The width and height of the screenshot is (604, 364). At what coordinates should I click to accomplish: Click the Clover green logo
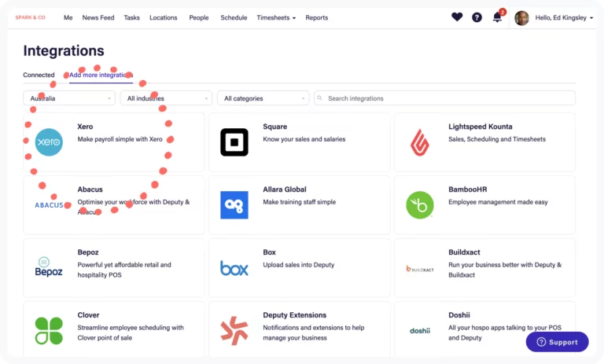pos(49,330)
